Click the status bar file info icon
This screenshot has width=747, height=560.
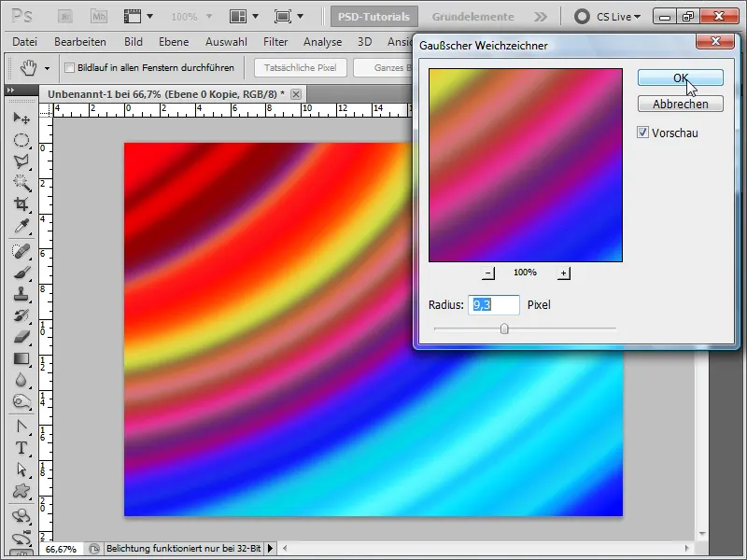[x=94, y=549]
